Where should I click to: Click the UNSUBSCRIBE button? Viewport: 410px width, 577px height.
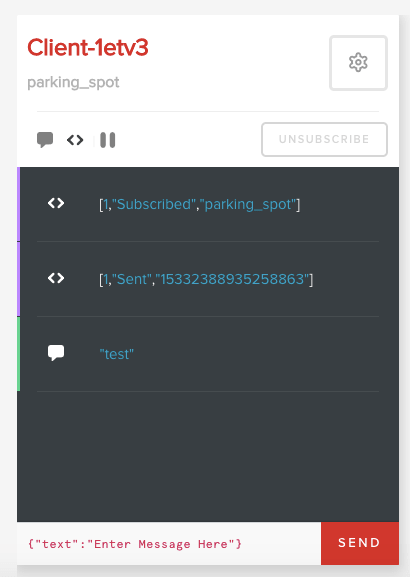pyautogui.click(x=324, y=139)
